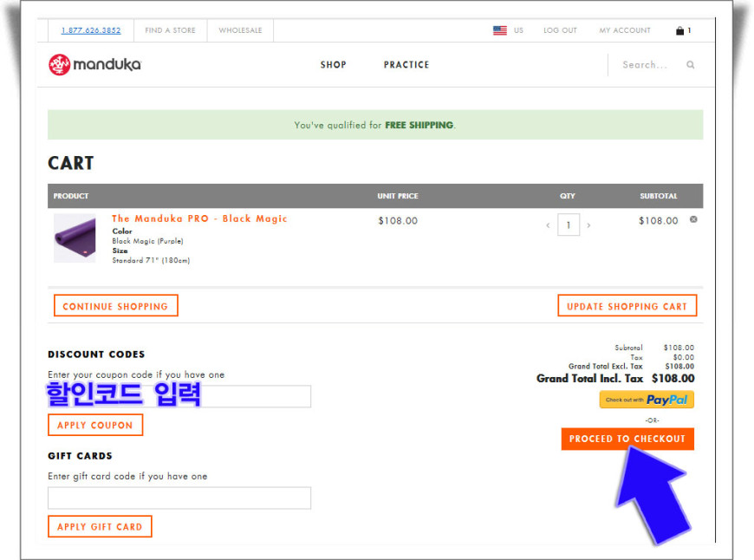The image size is (754, 560).
Task: Increase quantity with the right arrow
Action: [x=588, y=225]
